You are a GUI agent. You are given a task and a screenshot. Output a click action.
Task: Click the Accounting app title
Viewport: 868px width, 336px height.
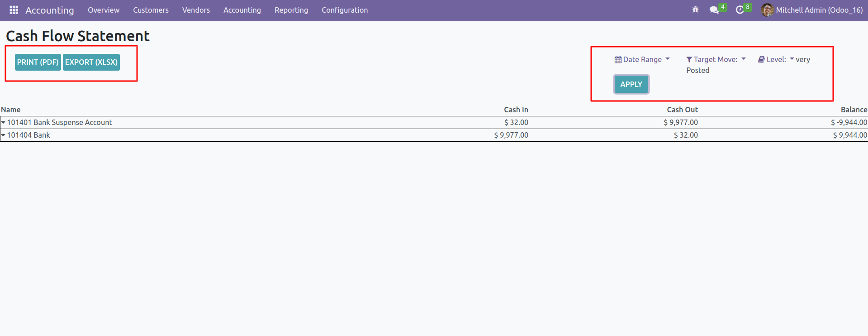click(50, 10)
